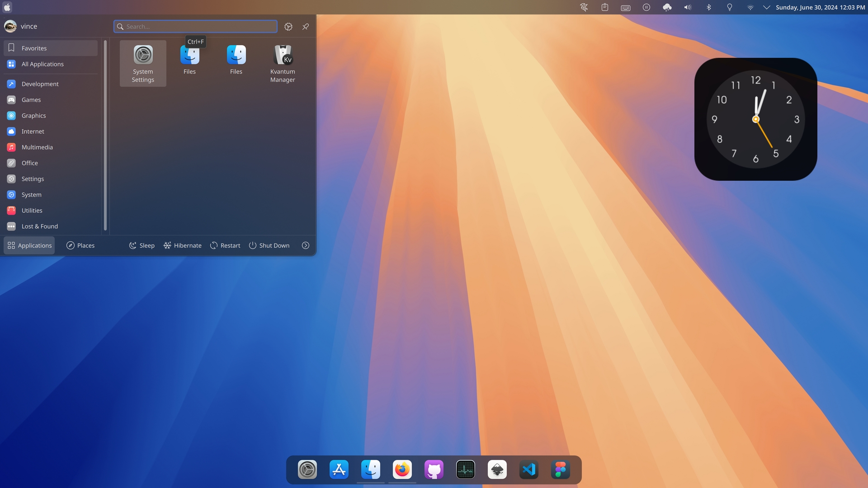Open the volume tray icon

coord(688,7)
